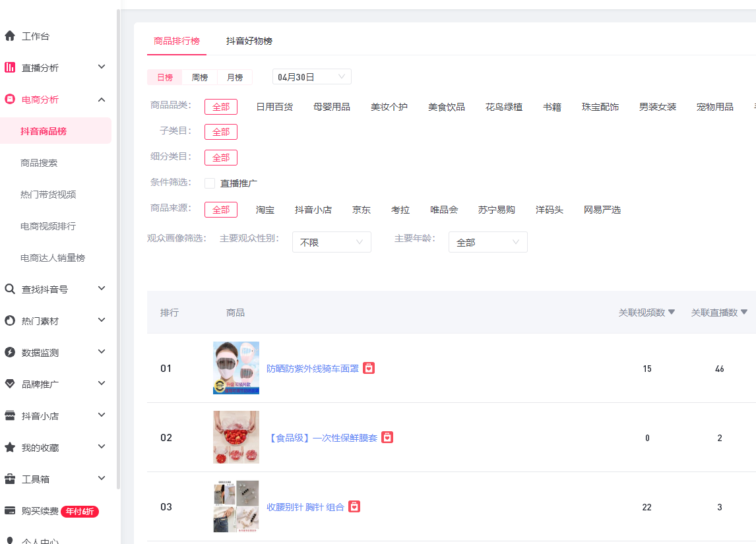Open 电商达人销量榜 in sidebar
This screenshot has width=756, height=544.
pyautogui.click(x=53, y=258)
